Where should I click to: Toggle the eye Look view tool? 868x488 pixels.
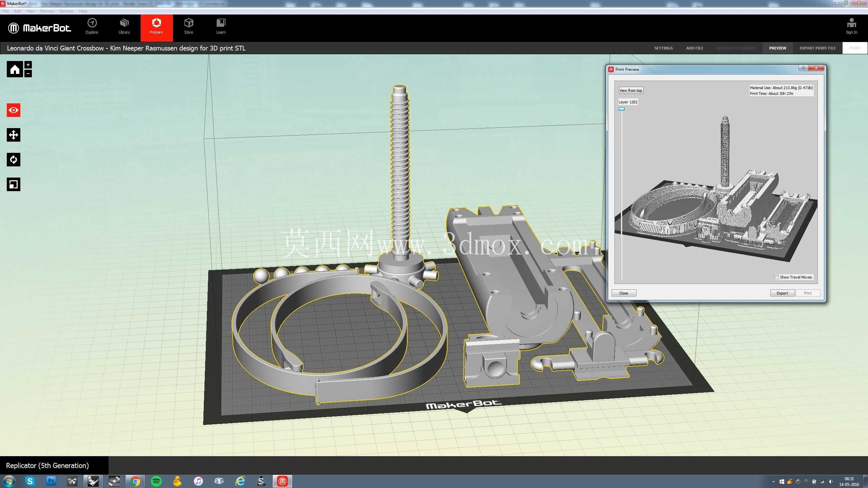14,110
